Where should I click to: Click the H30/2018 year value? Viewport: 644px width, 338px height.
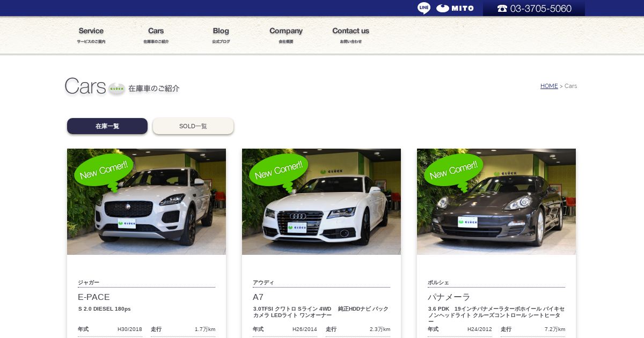pos(130,329)
